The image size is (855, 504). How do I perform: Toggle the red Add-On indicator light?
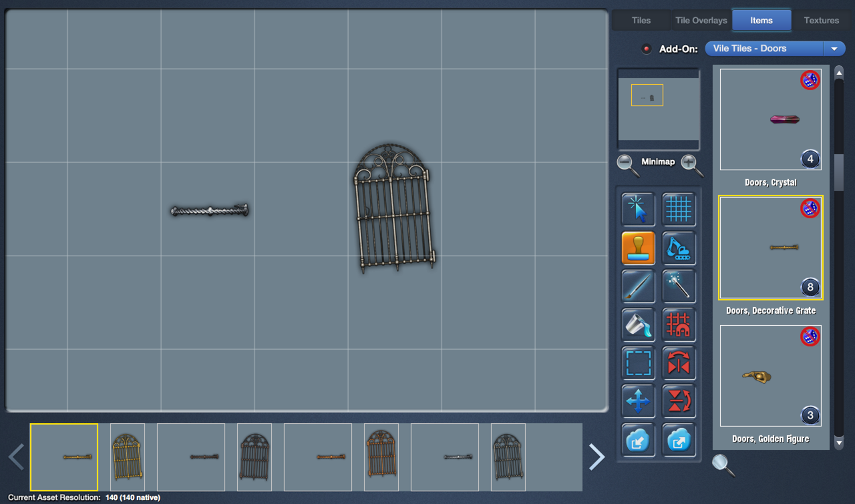pos(646,49)
